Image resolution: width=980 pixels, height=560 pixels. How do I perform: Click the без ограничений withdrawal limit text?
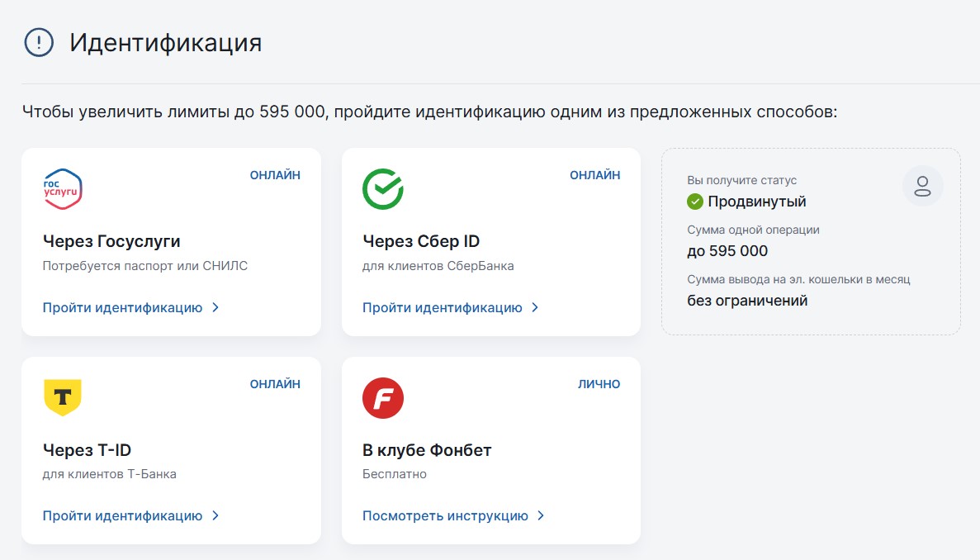point(733,301)
